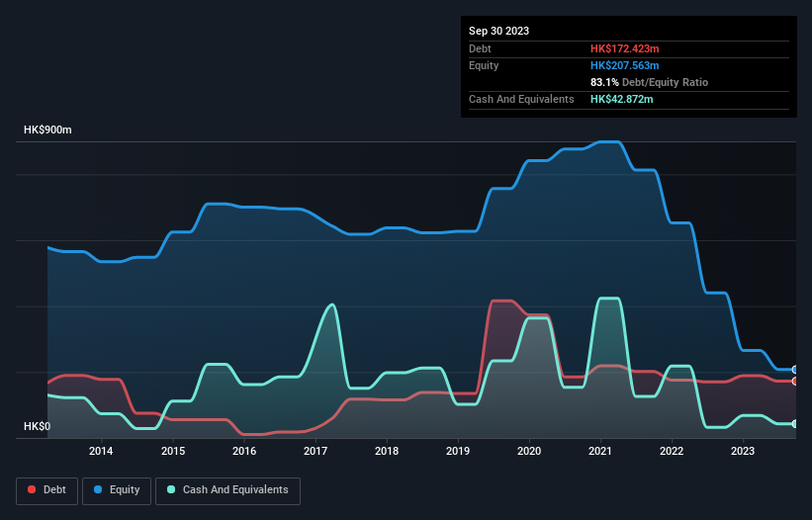
Task: Click the 2019 x-axis label
Action: [458, 451]
